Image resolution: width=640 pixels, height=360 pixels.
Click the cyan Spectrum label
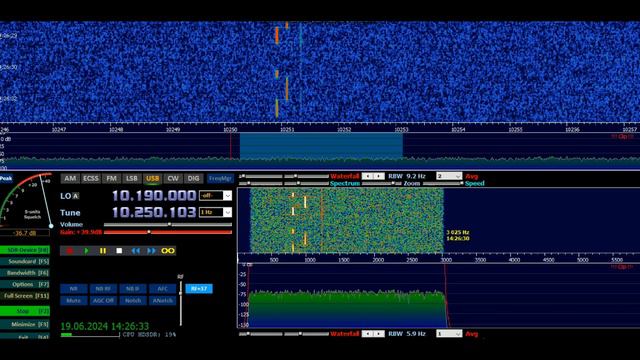click(x=344, y=183)
